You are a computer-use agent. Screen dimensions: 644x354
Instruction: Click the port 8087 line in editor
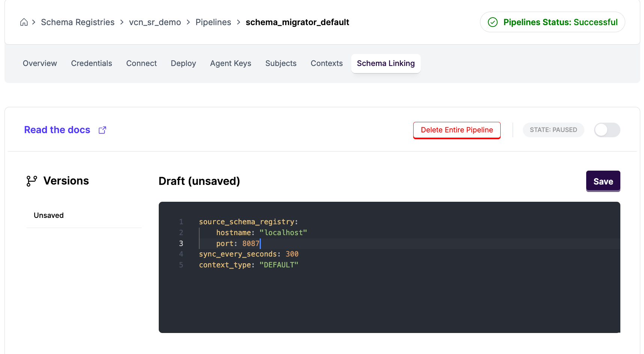click(x=238, y=244)
